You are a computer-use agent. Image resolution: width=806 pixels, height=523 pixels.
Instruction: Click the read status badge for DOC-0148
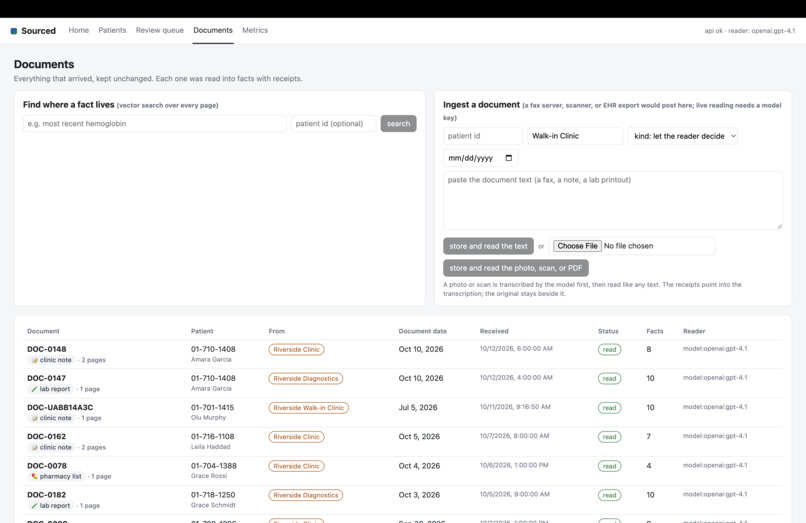click(609, 350)
